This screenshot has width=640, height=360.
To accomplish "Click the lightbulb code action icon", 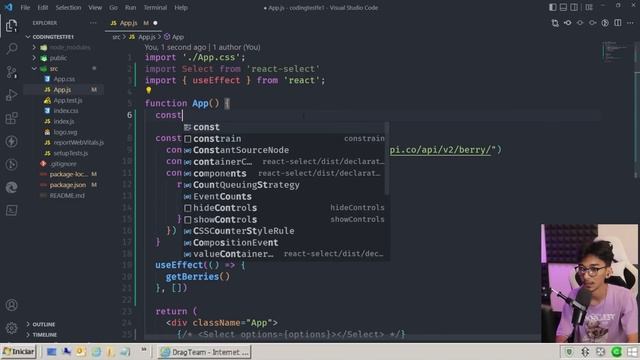I will click(149, 90).
